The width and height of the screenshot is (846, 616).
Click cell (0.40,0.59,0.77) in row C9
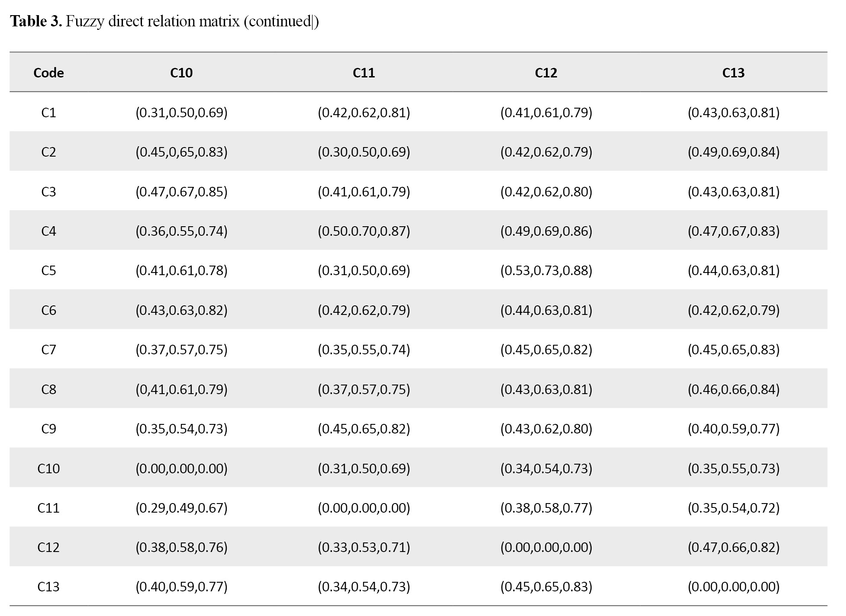(733, 429)
